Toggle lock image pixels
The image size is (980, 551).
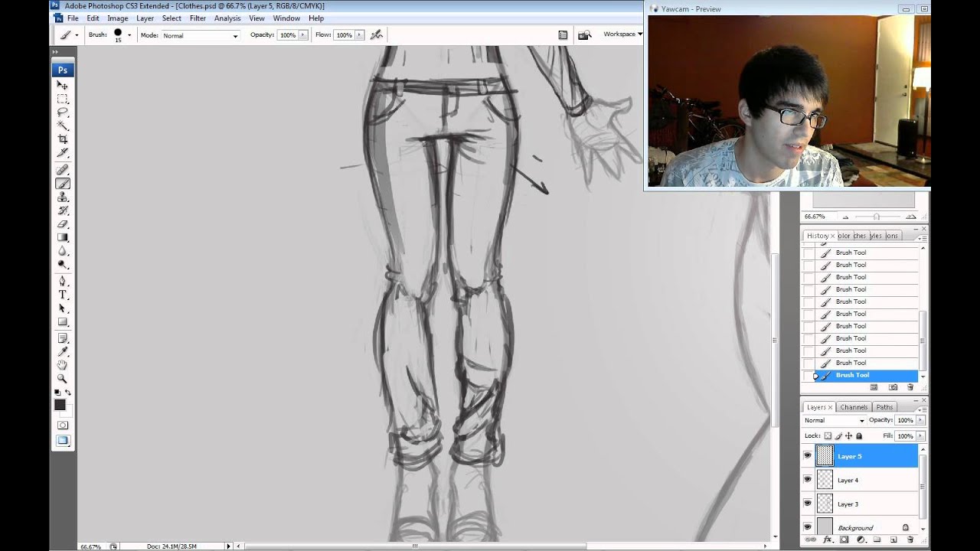(x=838, y=436)
